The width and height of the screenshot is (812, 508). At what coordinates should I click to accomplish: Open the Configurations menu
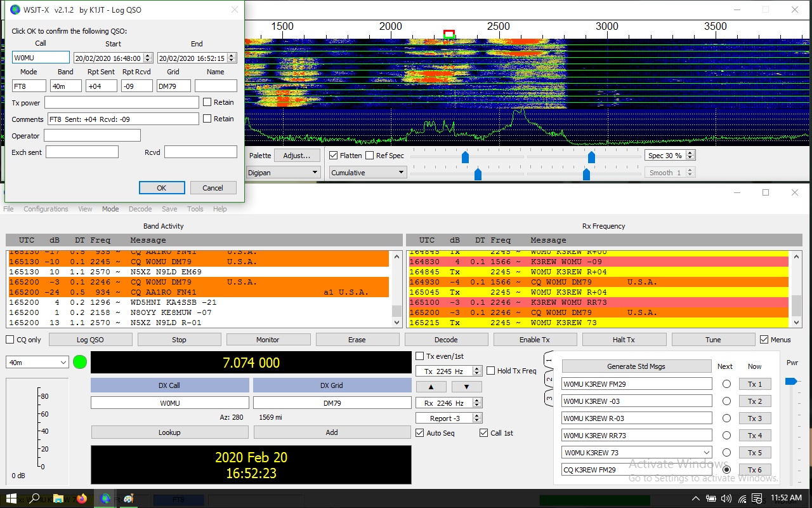click(46, 209)
